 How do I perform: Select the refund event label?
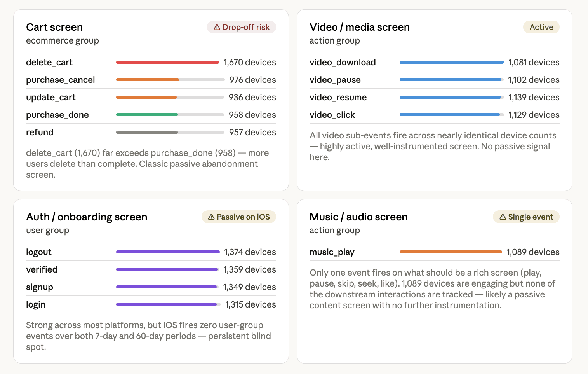40,132
